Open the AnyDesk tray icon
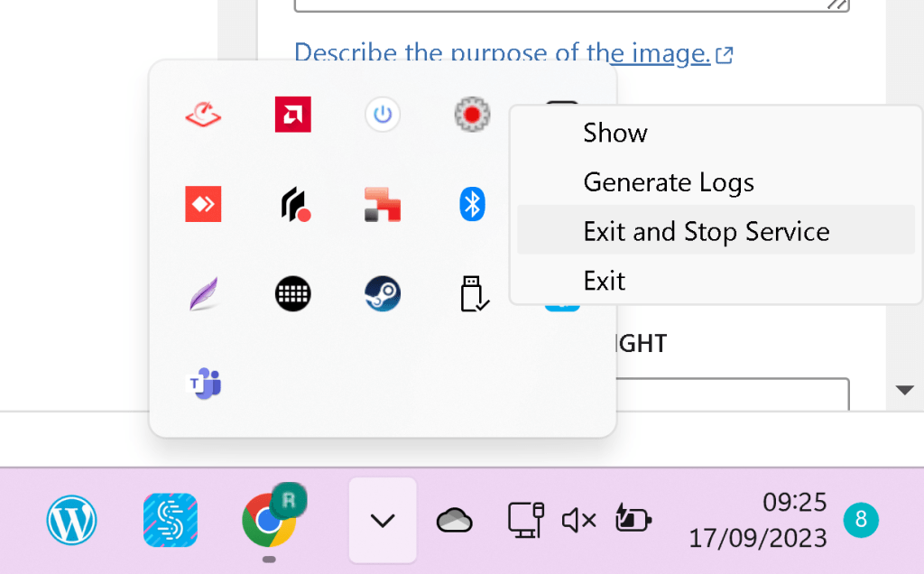The height and width of the screenshot is (574, 924). [203, 204]
